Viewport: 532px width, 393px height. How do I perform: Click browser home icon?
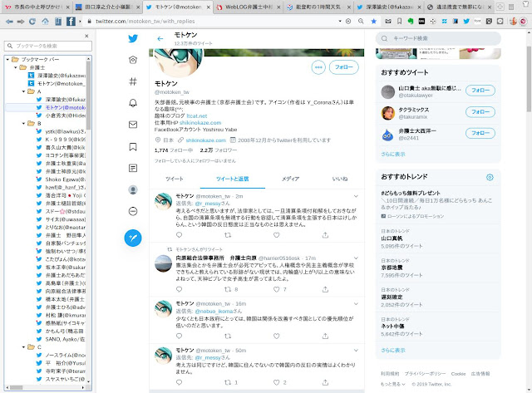coord(45,22)
